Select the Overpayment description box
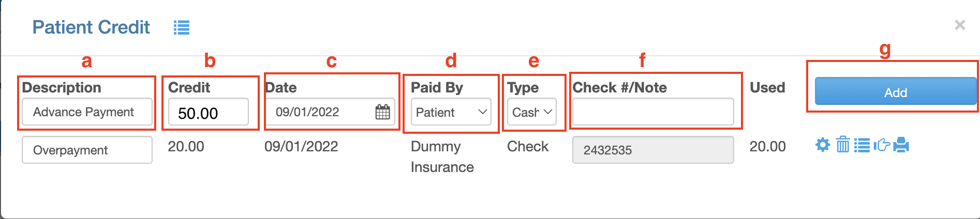 (x=87, y=150)
